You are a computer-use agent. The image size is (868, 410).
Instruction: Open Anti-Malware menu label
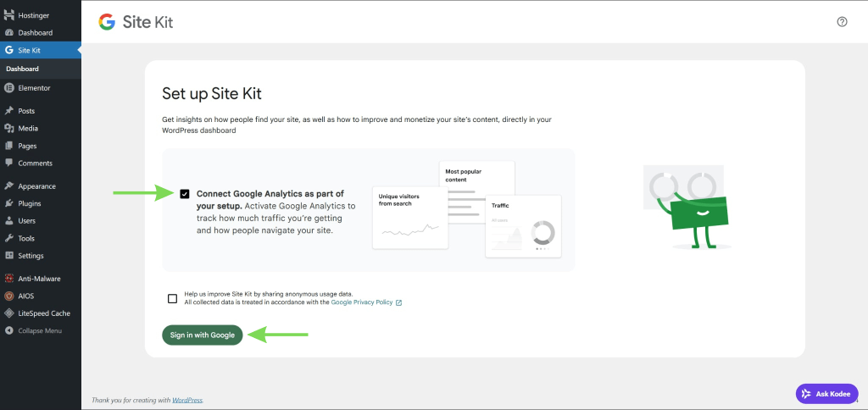(x=39, y=279)
